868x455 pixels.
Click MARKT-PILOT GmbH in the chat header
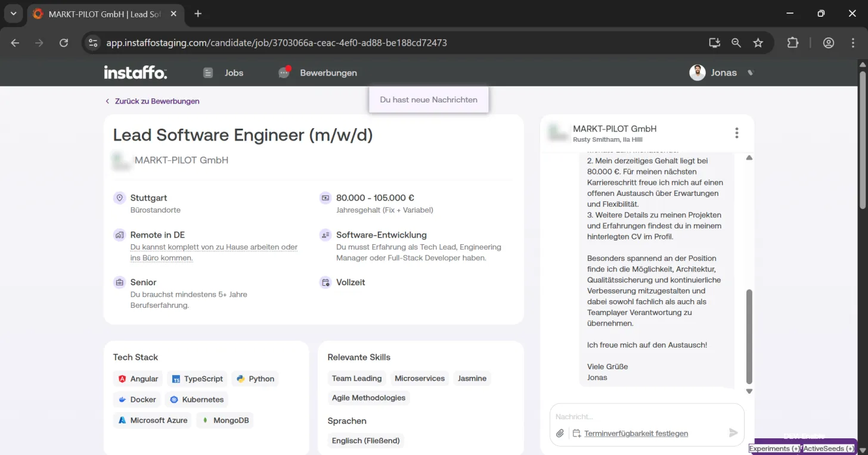pyautogui.click(x=615, y=129)
